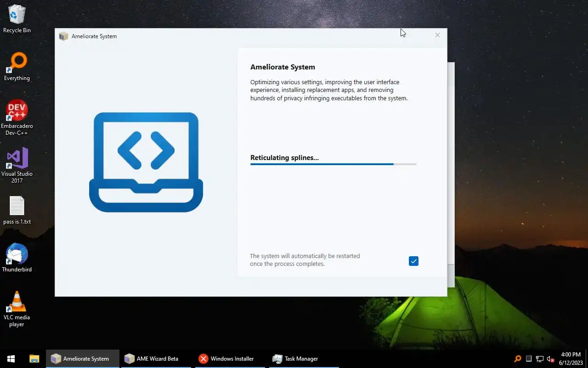The height and width of the screenshot is (368, 588).
Task: Open the Recycle Bin desktop icon
Action: 17,18
